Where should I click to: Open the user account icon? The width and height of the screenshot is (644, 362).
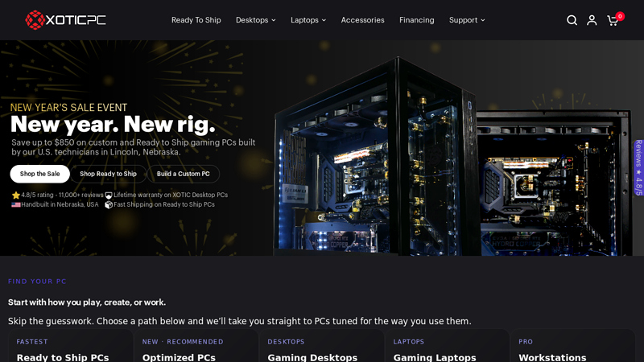[592, 20]
